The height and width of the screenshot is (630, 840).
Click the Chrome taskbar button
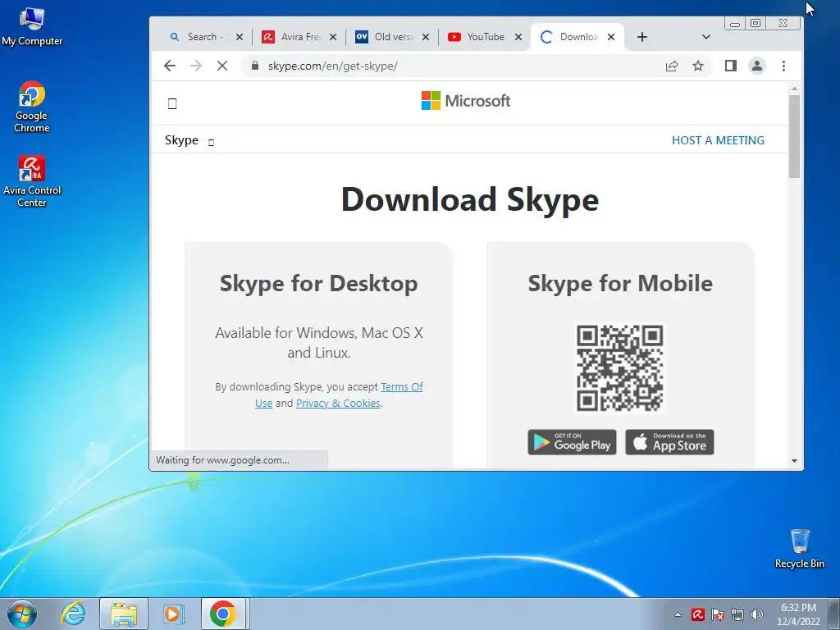click(223, 614)
